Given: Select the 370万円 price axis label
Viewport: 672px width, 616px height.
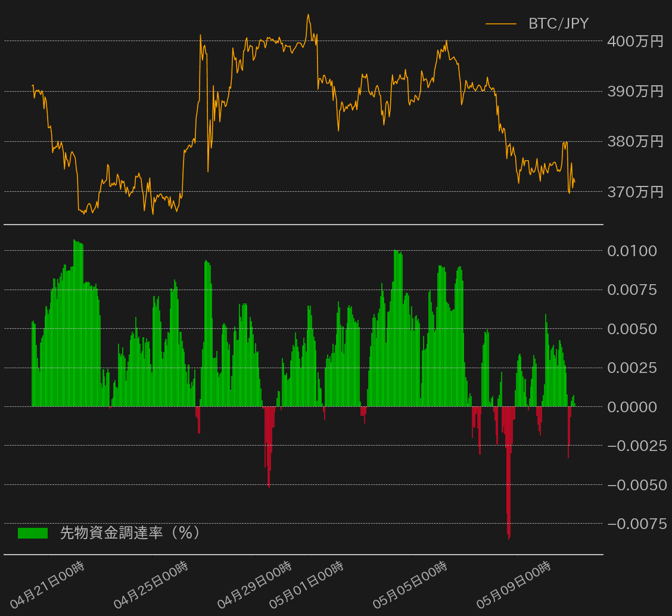Looking at the screenshot, I should pos(634,192).
